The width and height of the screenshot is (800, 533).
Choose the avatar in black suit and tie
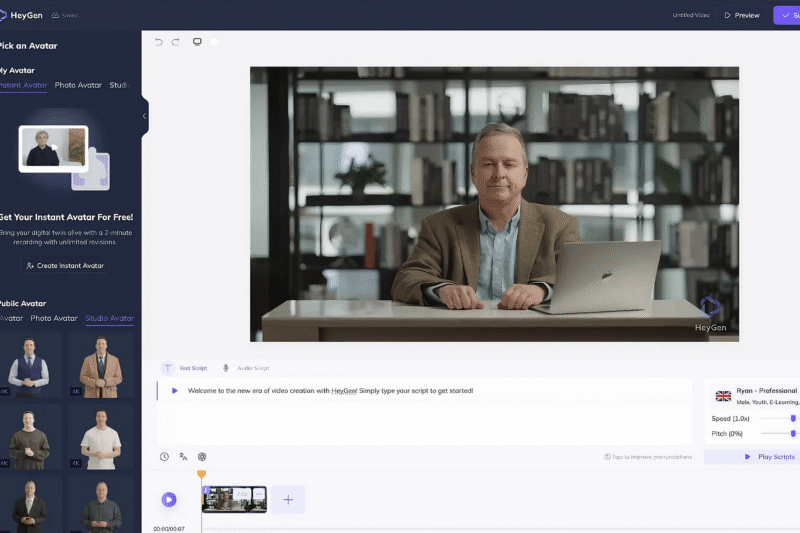point(31,505)
